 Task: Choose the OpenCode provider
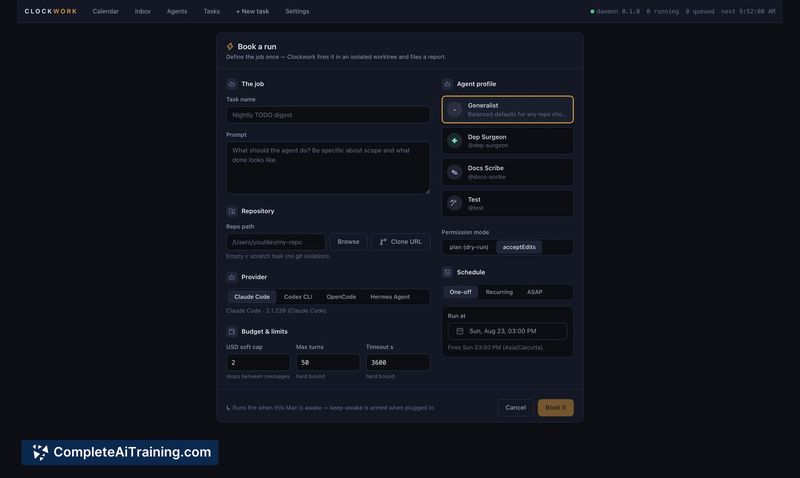click(341, 297)
